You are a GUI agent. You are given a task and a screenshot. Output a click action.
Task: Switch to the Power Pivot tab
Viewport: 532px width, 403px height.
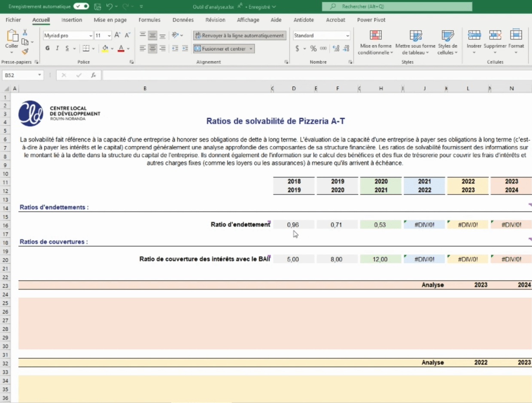pos(371,20)
